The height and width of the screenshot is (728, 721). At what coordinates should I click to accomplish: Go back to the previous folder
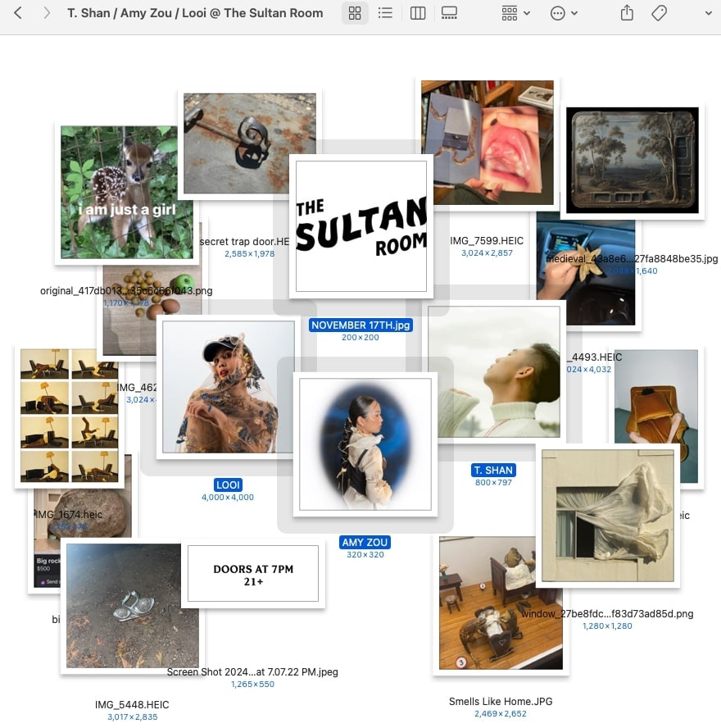(18, 13)
